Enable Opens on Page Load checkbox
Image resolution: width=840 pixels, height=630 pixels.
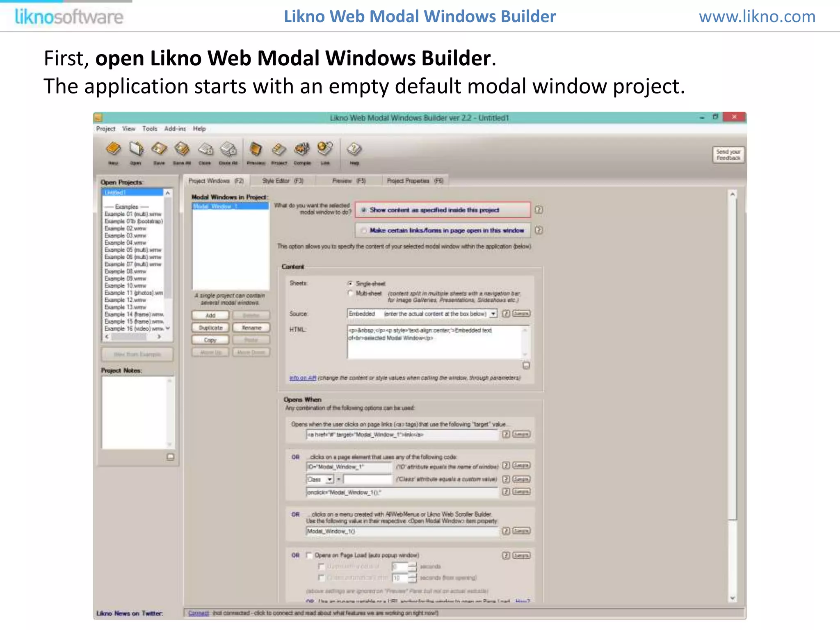(x=309, y=555)
